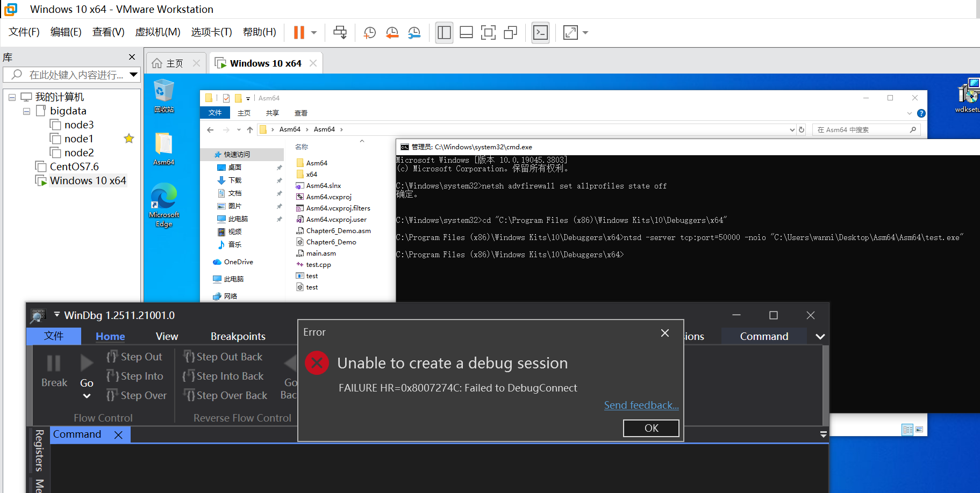Open the 查看 ribbon tab in Explorer
The height and width of the screenshot is (493, 980).
point(301,113)
